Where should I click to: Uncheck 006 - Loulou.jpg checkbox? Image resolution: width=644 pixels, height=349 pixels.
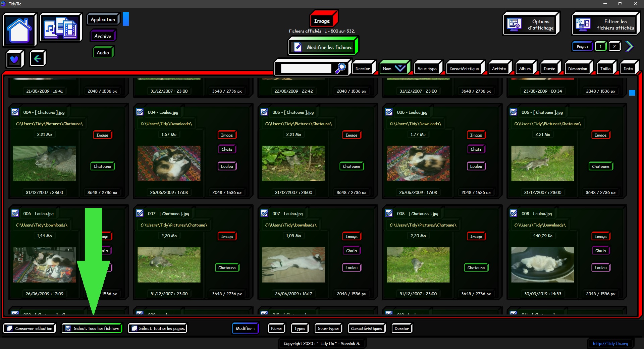coord(15,213)
